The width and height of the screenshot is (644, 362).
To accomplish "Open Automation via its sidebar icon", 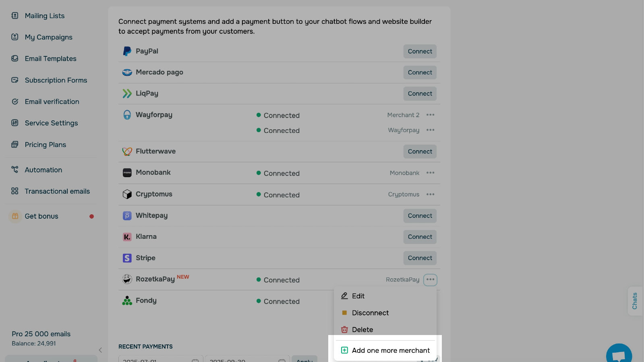I will tap(15, 170).
